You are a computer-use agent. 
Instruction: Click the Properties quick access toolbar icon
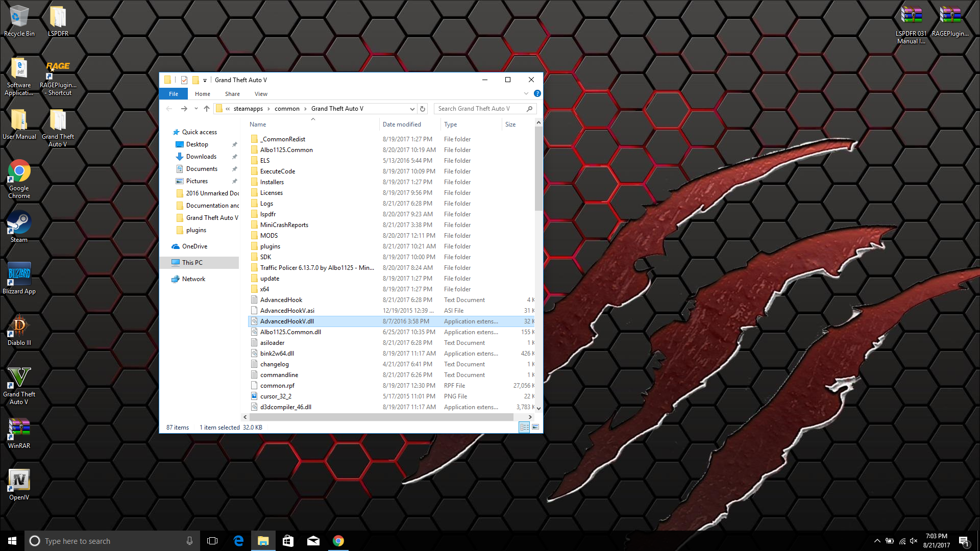point(184,80)
